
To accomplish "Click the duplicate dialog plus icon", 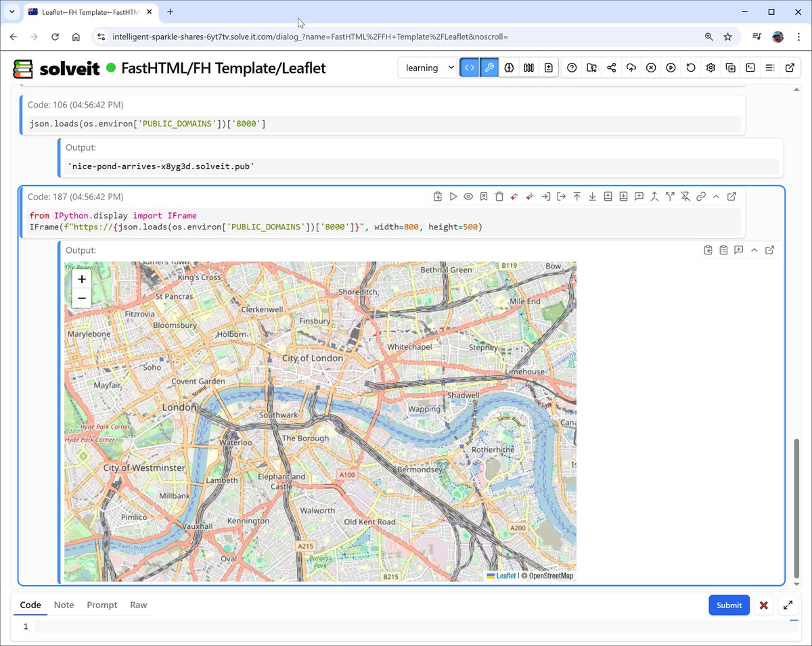I will (730, 68).
